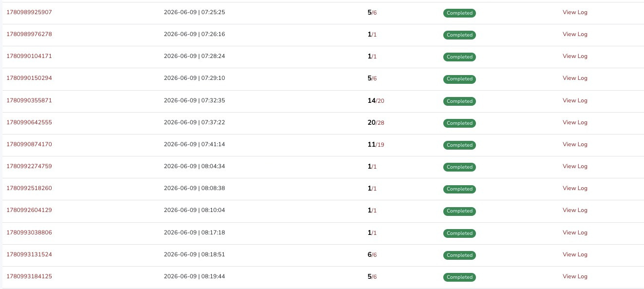This screenshot has width=644, height=289.
Task: Open job ID 1780990642555
Action: pyautogui.click(x=29, y=122)
